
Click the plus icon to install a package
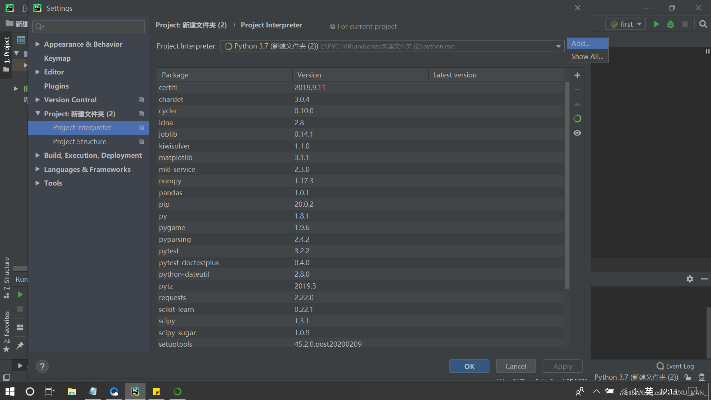click(x=577, y=75)
